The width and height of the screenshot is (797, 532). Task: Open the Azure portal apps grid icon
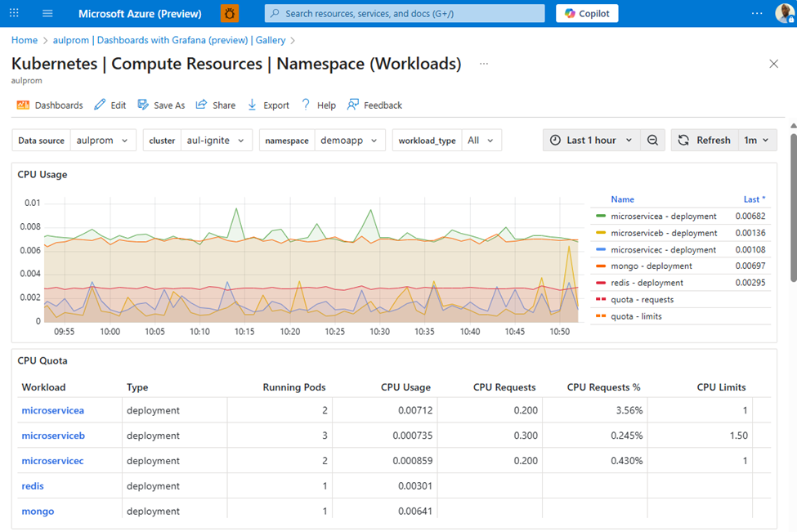(14, 13)
